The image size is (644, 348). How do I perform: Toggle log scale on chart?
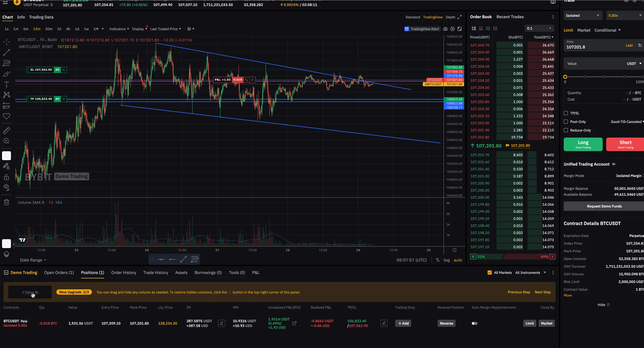click(447, 260)
